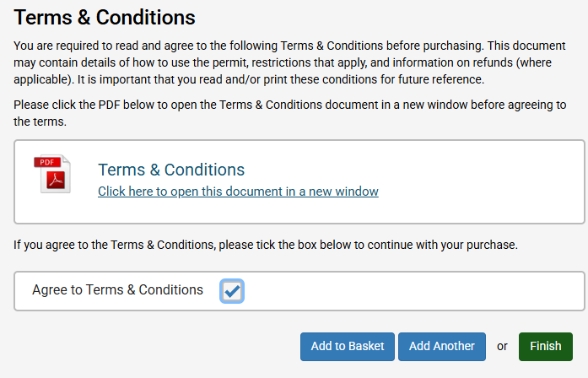
Task: Click the red PDF document icon
Action: click(x=52, y=175)
